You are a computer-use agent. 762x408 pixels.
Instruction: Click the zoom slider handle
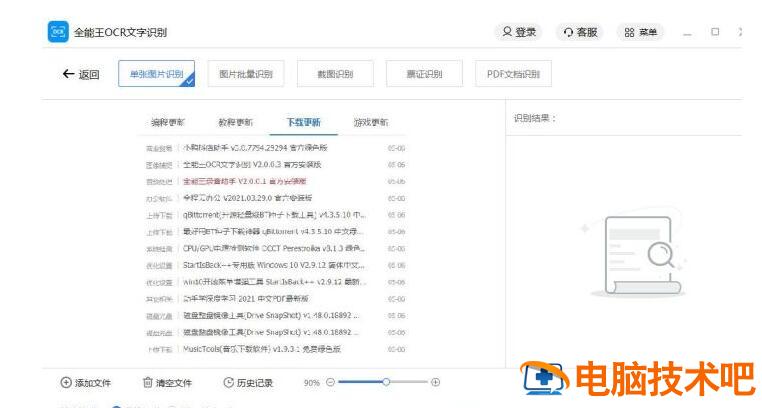(x=386, y=382)
